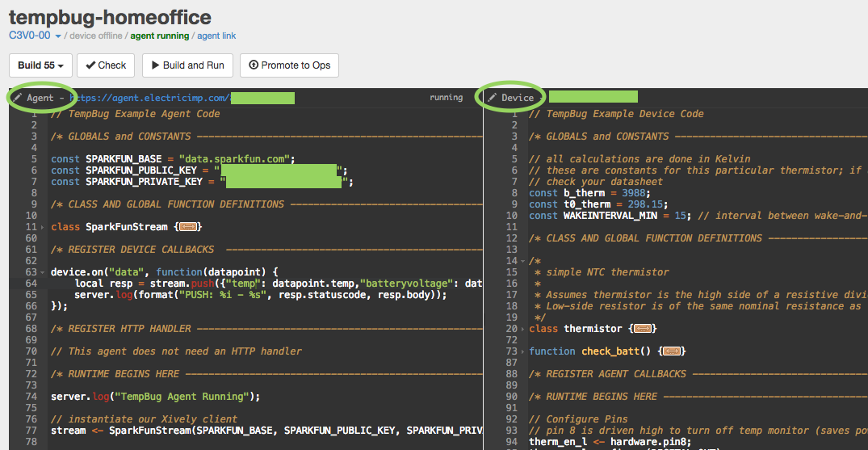Image resolution: width=868 pixels, height=450 pixels.
Task: Click the Build and Run button
Action: tap(187, 65)
